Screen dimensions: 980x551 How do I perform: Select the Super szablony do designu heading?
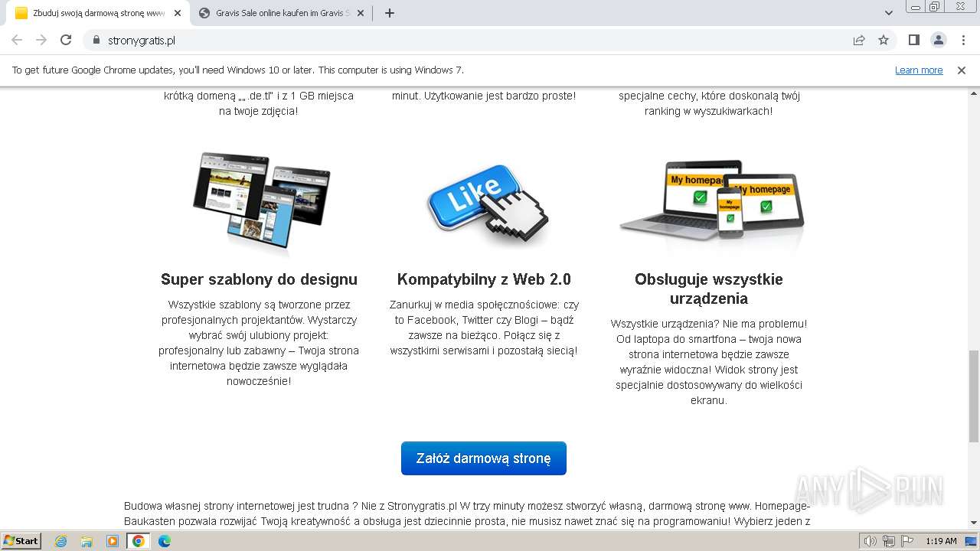click(259, 279)
